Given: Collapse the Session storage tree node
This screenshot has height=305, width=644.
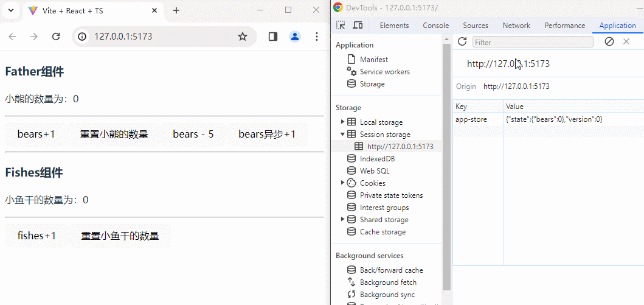Looking at the screenshot, I should click(343, 135).
